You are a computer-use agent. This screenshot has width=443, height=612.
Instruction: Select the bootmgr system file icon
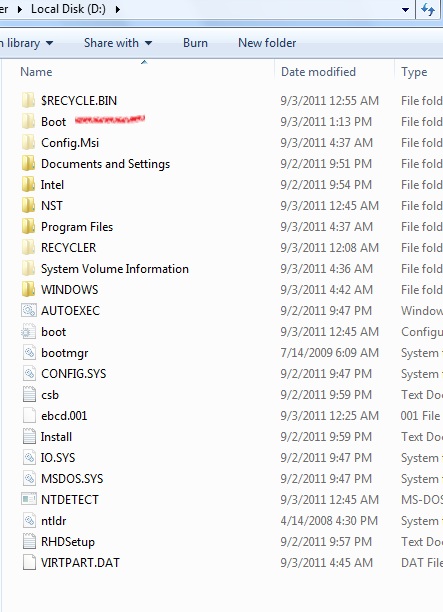coord(29,353)
